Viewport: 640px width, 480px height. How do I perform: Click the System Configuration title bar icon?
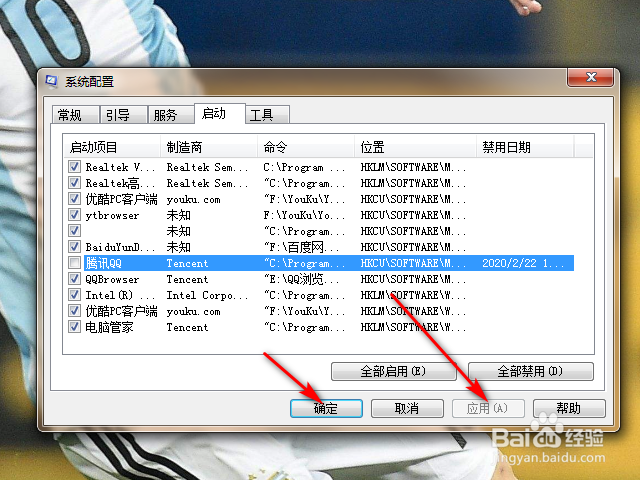51,81
